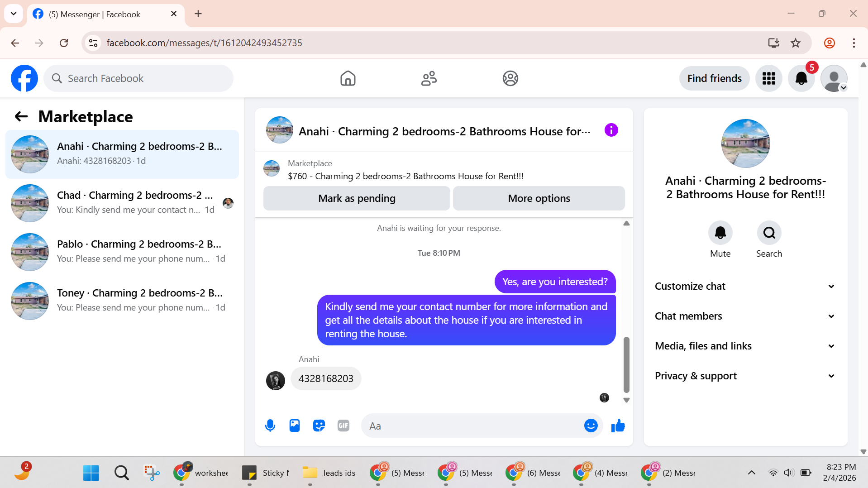Open the Facebook menu grid icon
The height and width of the screenshot is (488, 868).
768,78
